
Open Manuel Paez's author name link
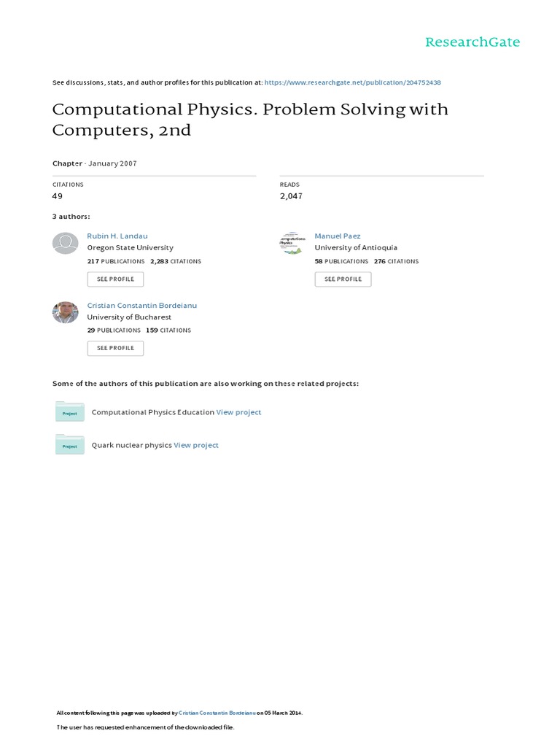337,236
